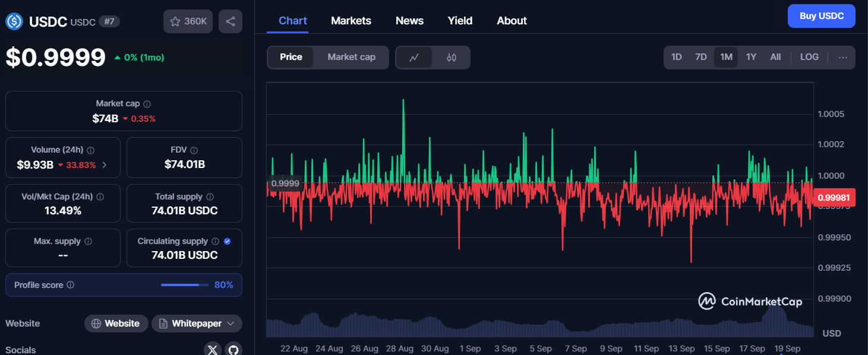Click the Profile score progress bar
The width and height of the screenshot is (868, 355).
coord(185,285)
